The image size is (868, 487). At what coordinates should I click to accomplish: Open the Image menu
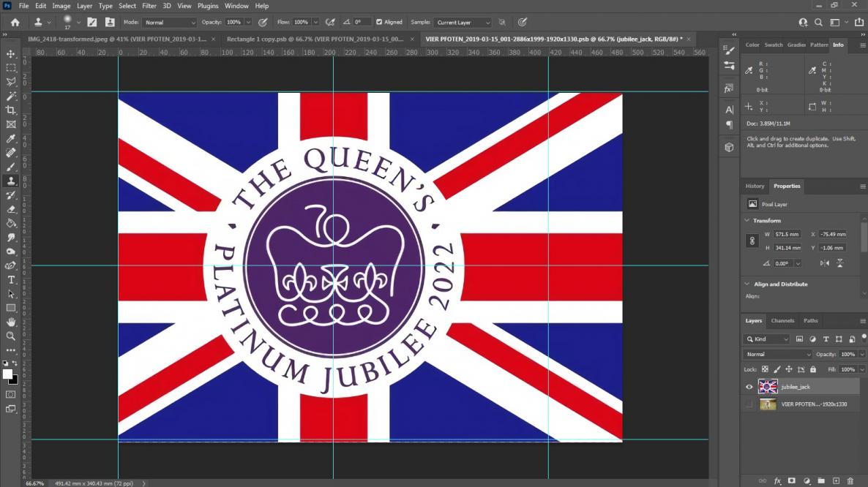pyautogui.click(x=61, y=6)
